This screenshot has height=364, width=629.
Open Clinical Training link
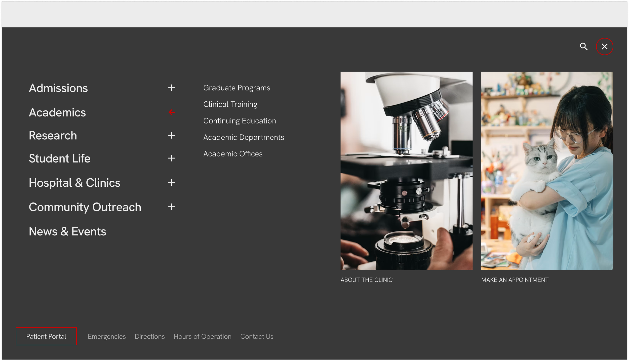coord(230,104)
